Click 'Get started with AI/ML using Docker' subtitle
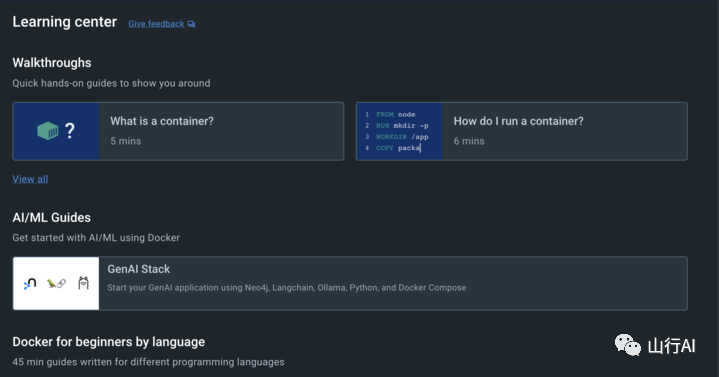 96,238
